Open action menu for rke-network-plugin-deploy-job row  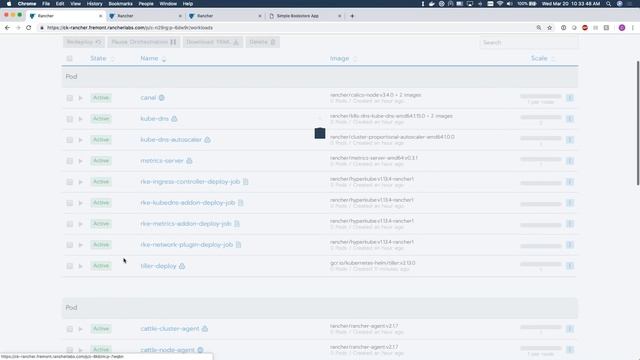(x=570, y=245)
